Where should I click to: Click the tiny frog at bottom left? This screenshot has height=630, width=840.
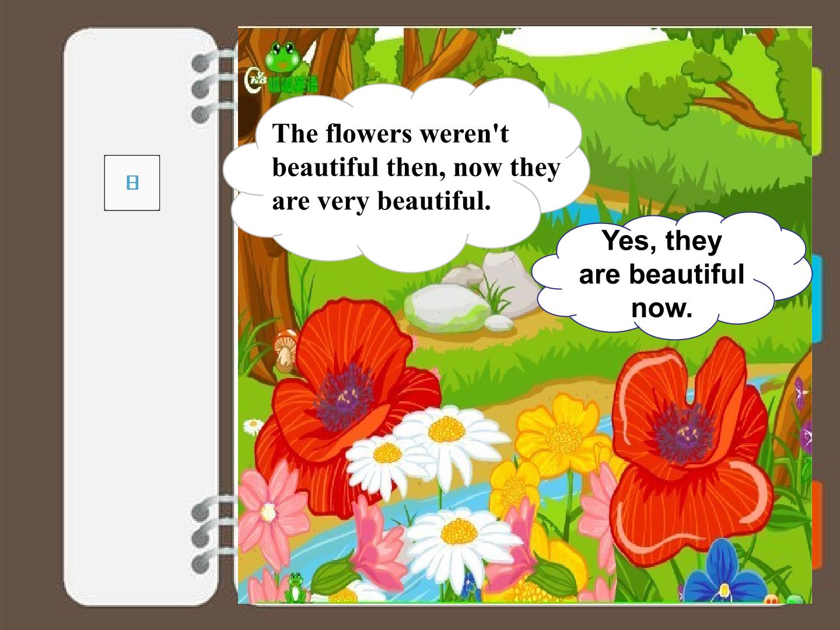[296, 587]
